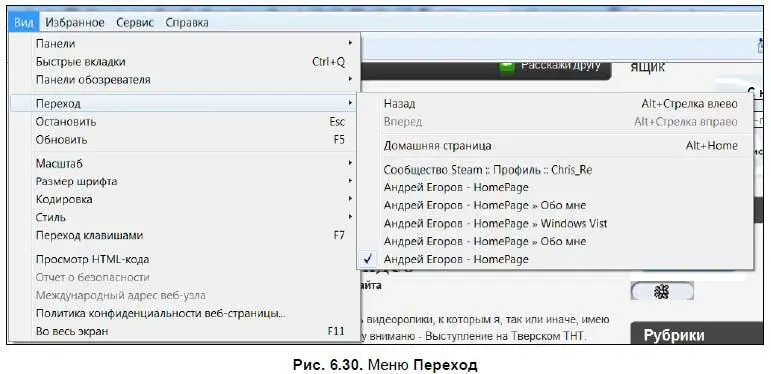
Task: Click the Рубрики heading on the page
Action: [x=674, y=336]
